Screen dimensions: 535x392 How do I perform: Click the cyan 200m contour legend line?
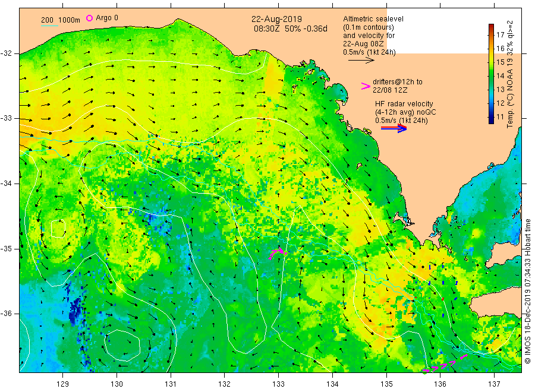(x=49, y=26)
